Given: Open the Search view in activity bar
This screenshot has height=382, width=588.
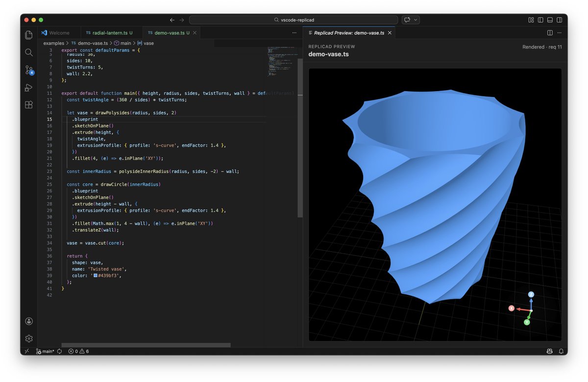Looking at the screenshot, I should coord(29,52).
